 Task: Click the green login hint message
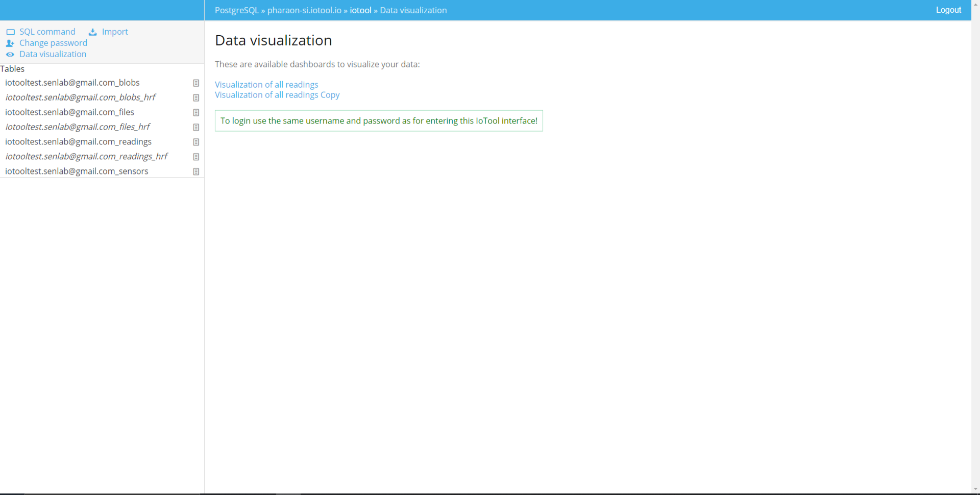pyautogui.click(x=379, y=121)
